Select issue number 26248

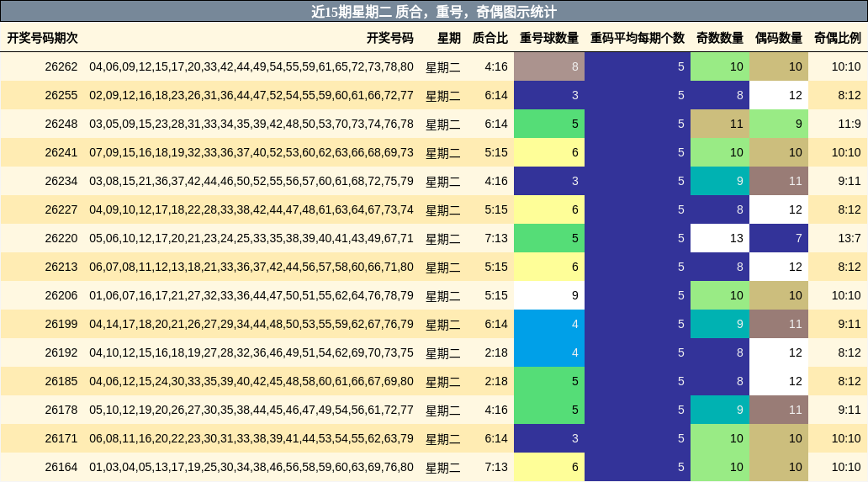point(61,124)
